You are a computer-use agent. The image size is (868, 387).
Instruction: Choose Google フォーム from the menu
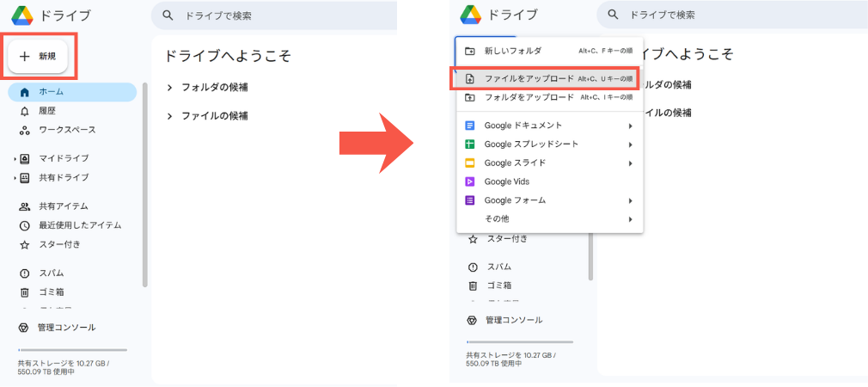tap(550, 200)
